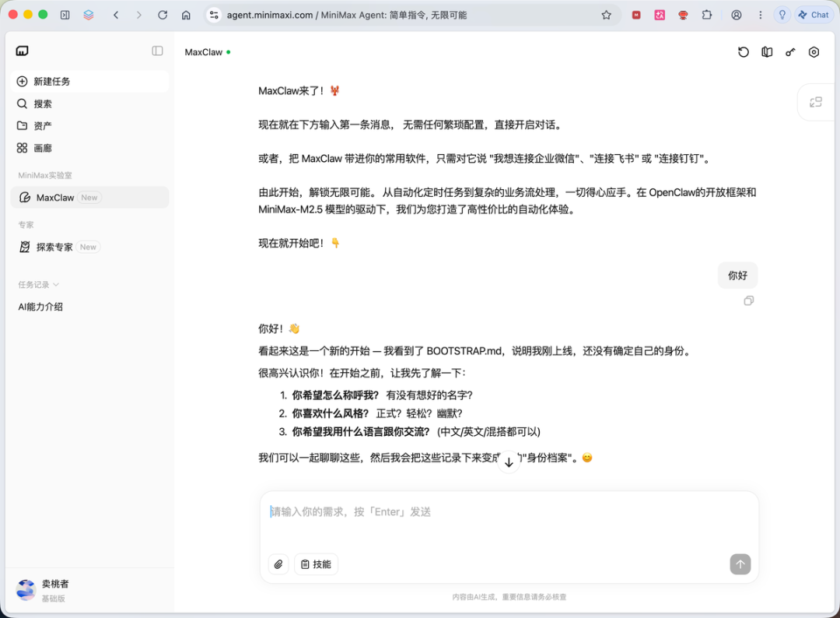Screen dimensions: 840x618
Task: Bookmark the page with the star icon
Action: 607,15
